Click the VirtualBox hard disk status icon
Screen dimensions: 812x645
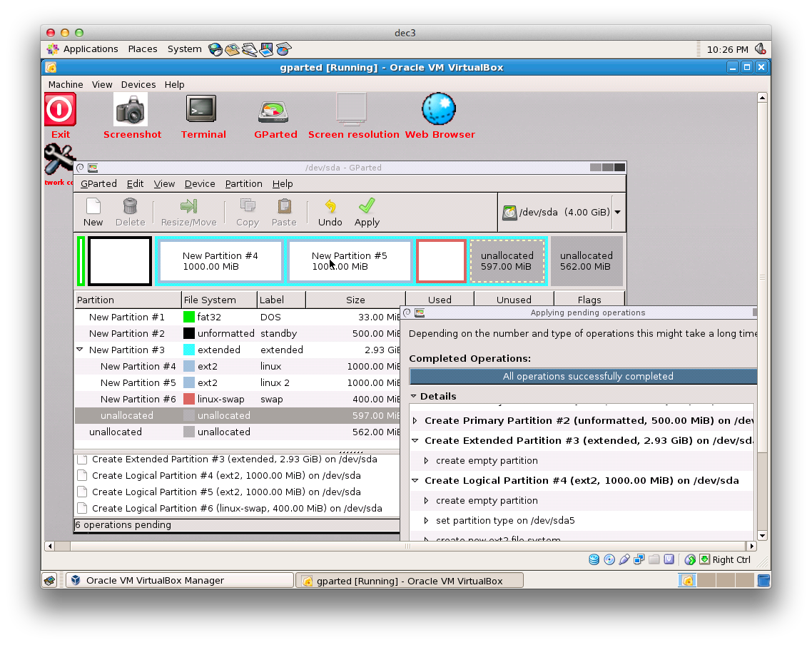pyautogui.click(x=594, y=559)
